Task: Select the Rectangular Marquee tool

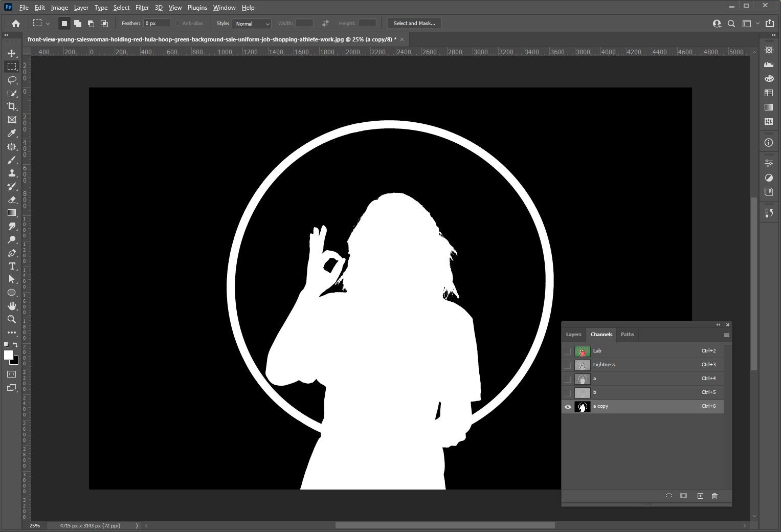Action: [x=12, y=66]
